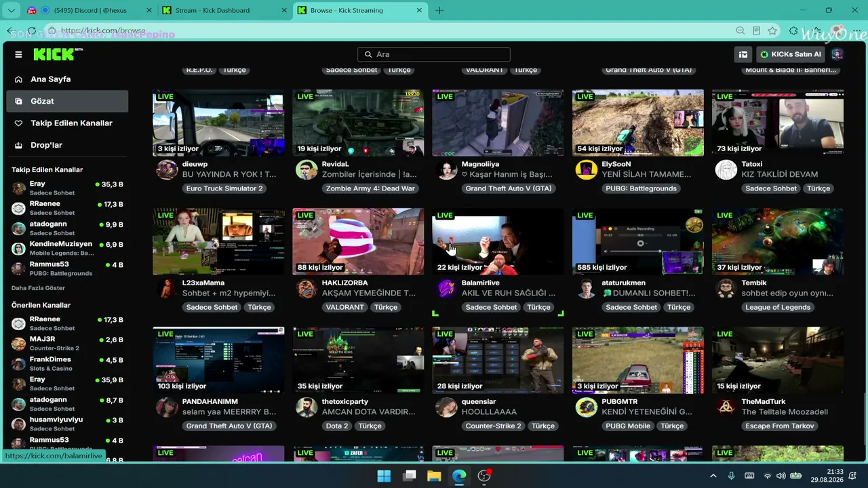
Task: Open the Windows Start menu
Action: pyautogui.click(x=384, y=476)
